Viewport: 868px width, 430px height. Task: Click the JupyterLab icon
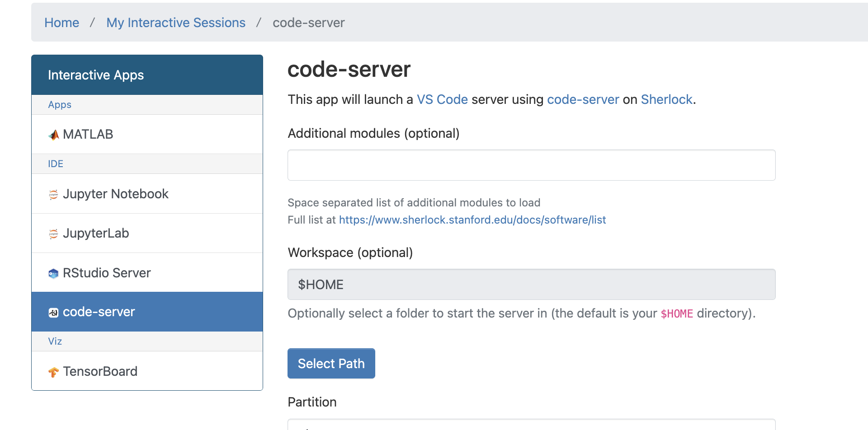click(x=53, y=234)
